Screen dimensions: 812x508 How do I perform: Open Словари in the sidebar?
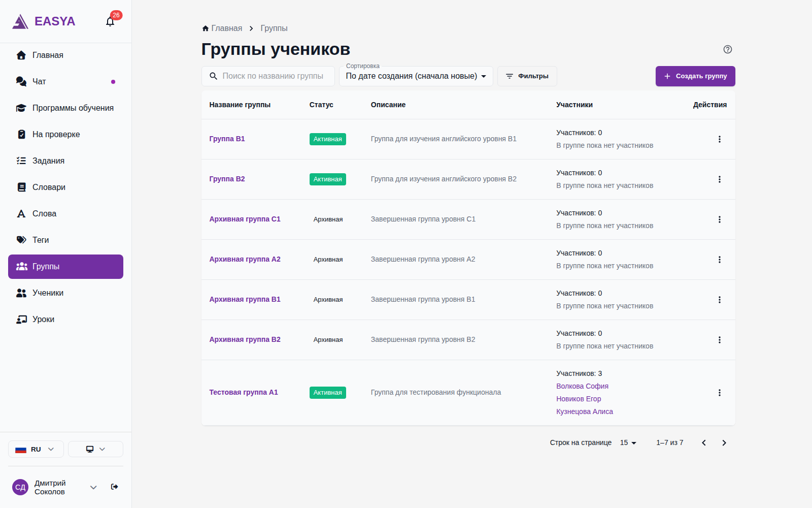click(65, 187)
